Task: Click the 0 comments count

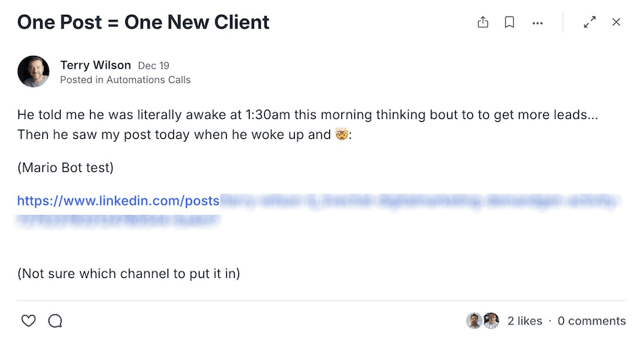Action: point(592,321)
